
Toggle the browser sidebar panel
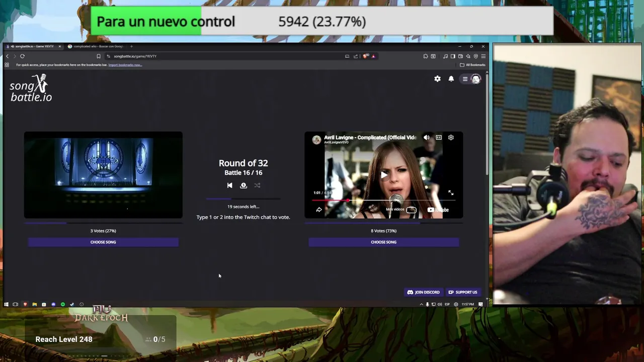coord(453,56)
